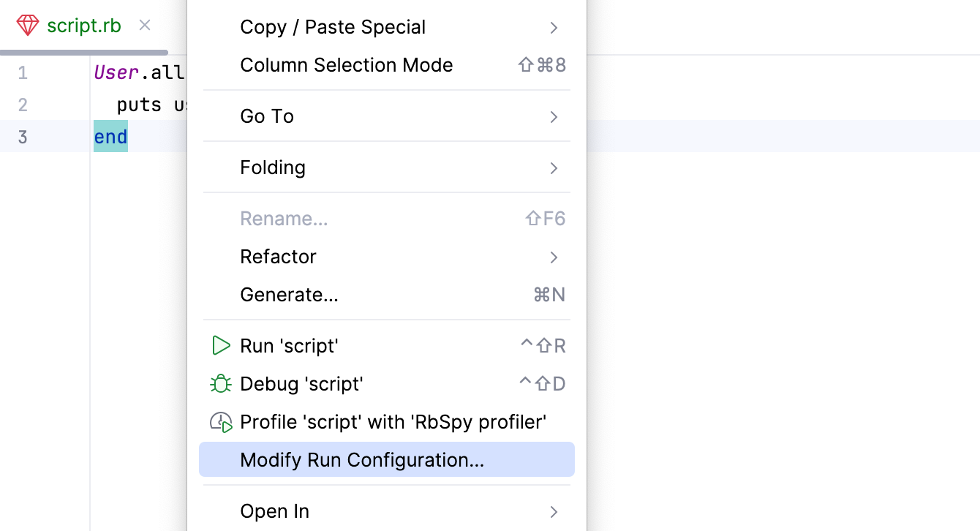This screenshot has height=531, width=980.
Task: Click the bug icon beside Debug 'script'
Action: (x=221, y=383)
